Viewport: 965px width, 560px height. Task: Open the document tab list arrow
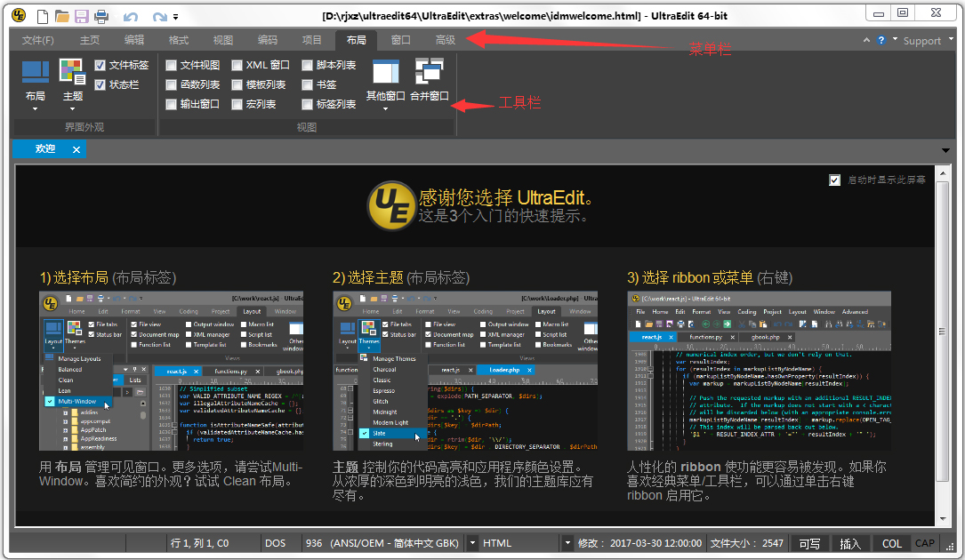[945, 150]
